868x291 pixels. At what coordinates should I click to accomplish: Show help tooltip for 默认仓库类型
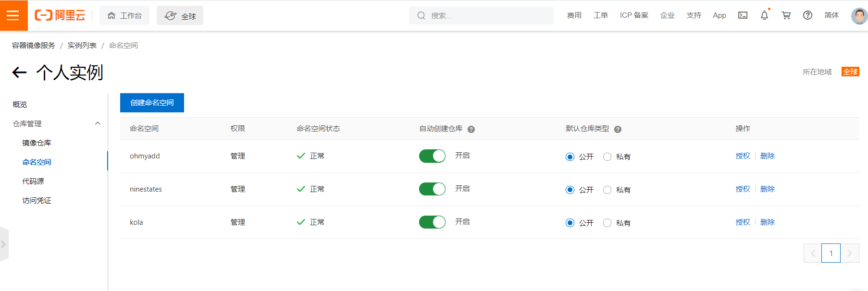618,129
